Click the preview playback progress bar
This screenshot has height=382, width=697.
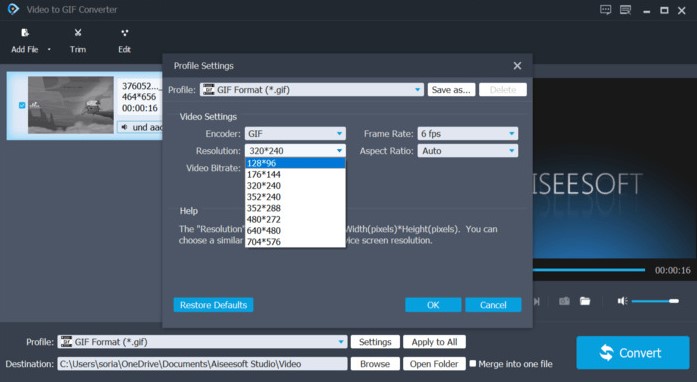click(589, 270)
